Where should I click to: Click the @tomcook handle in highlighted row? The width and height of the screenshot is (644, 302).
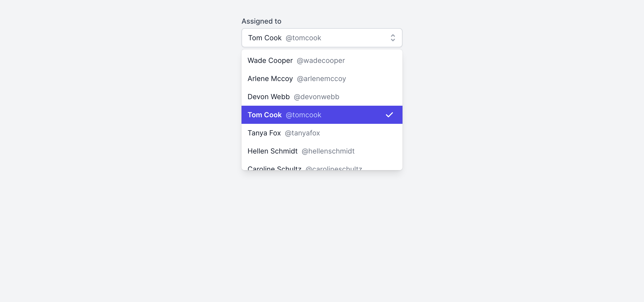point(303,115)
